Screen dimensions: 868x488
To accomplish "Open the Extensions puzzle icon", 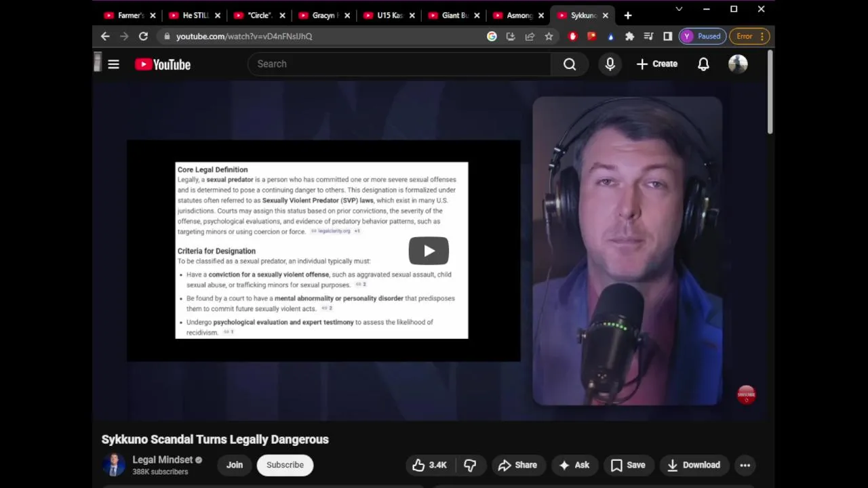I will pyautogui.click(x=630, y=37).
